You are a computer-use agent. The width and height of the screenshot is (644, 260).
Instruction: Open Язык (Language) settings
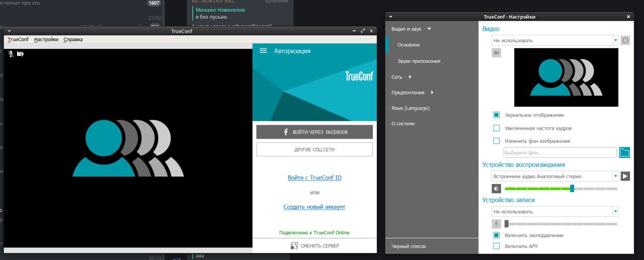click(411, 108)
